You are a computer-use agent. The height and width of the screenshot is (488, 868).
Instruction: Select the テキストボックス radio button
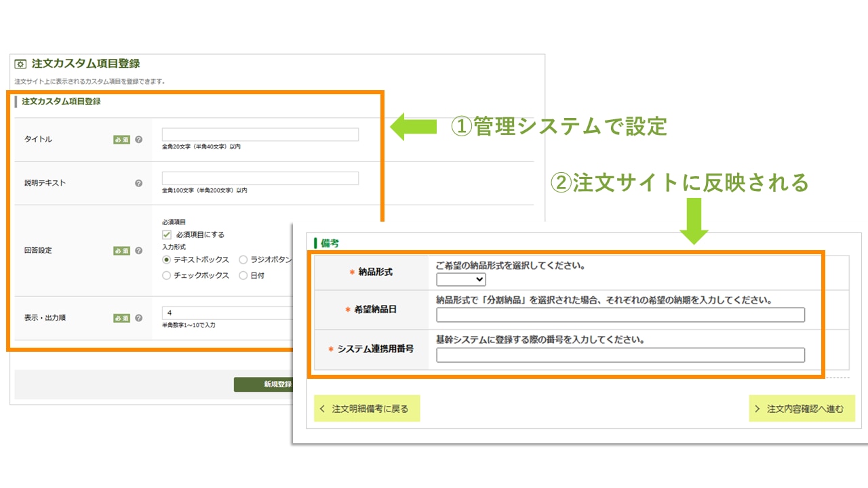[167, 260]
